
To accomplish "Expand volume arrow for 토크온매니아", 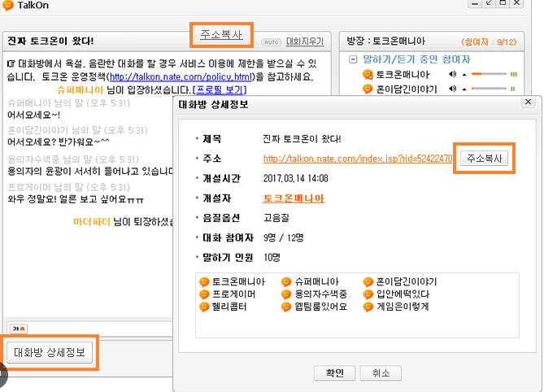I will [x=464, y=74].
